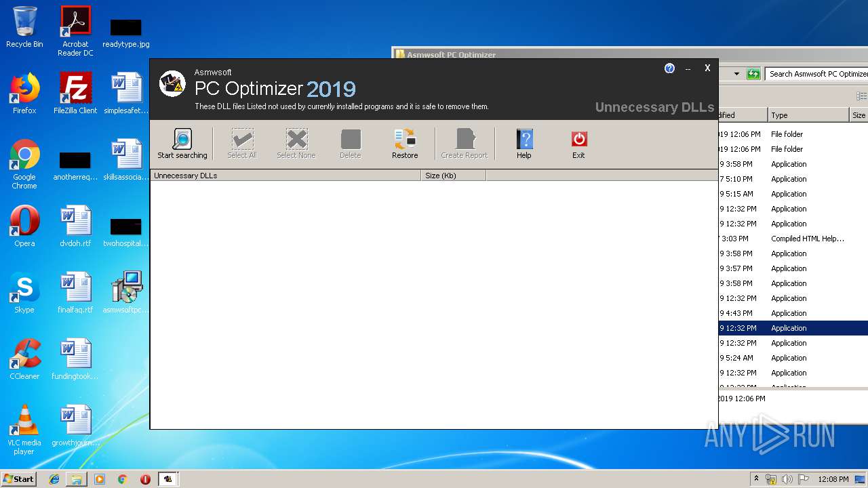Select the readytype.jpg desktop file
The width and height of the screenshot is (868, 488).
(x=126, y=33)
